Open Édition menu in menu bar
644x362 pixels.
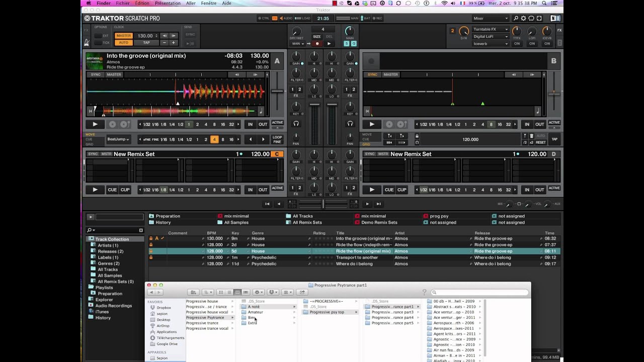(142, 3)
